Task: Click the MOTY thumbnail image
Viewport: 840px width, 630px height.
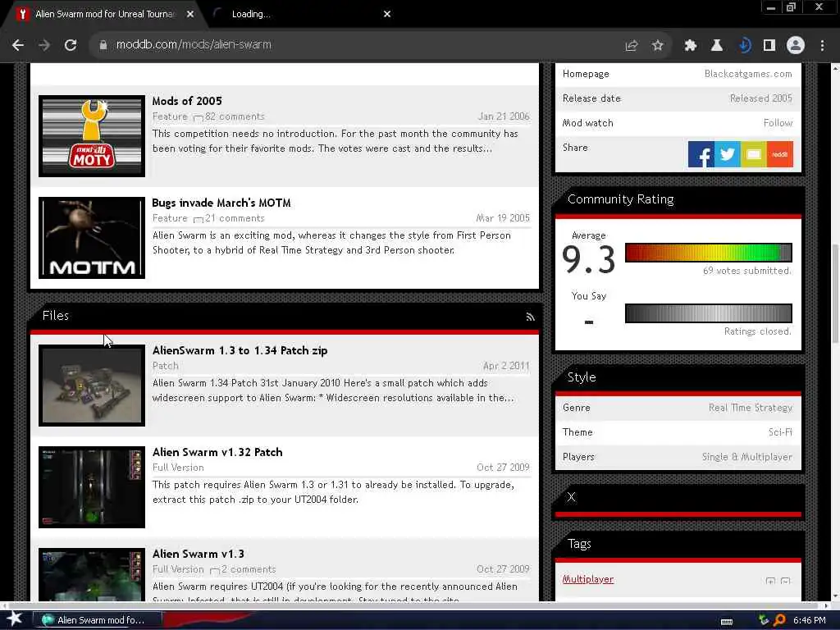Action: tap(92, 136)
